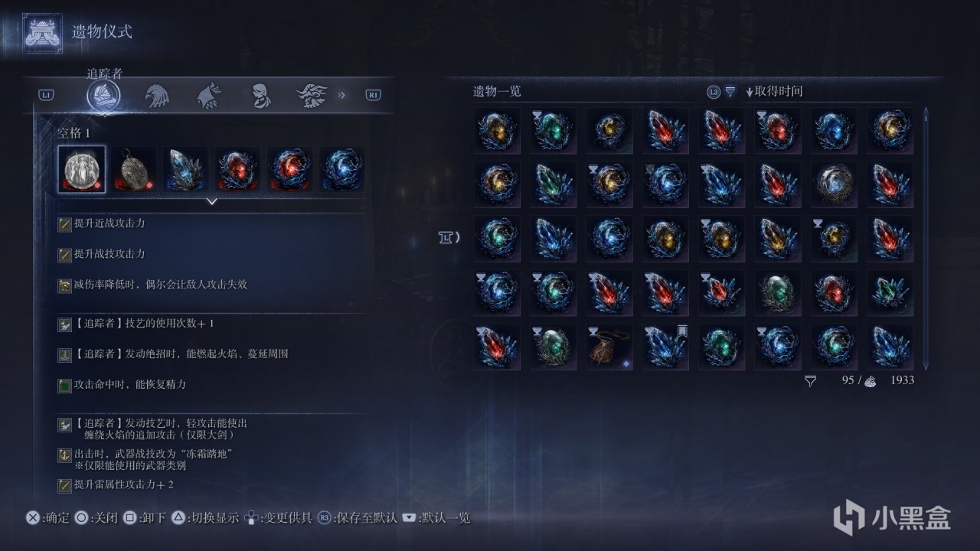Viewport: 980px width, 551px height.
Task: Select the 追踪者 character tab icon
Action: [x=103, y=96]
